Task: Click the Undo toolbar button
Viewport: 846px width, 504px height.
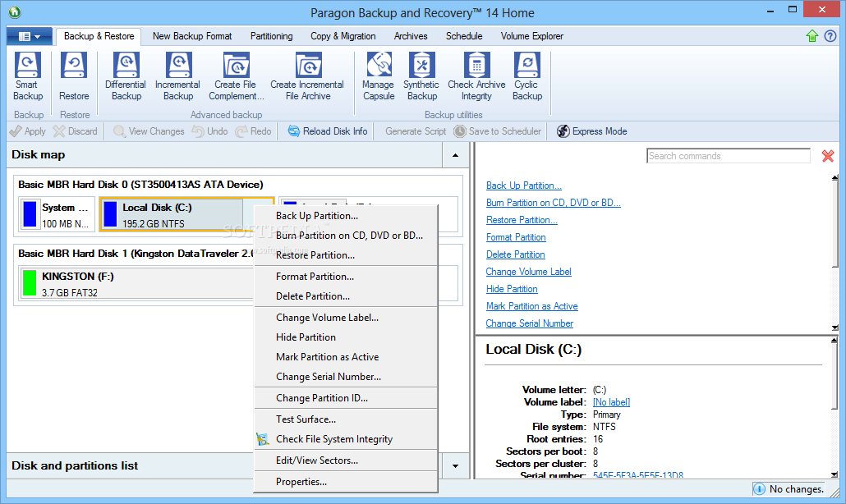Action: coord(210,131)
